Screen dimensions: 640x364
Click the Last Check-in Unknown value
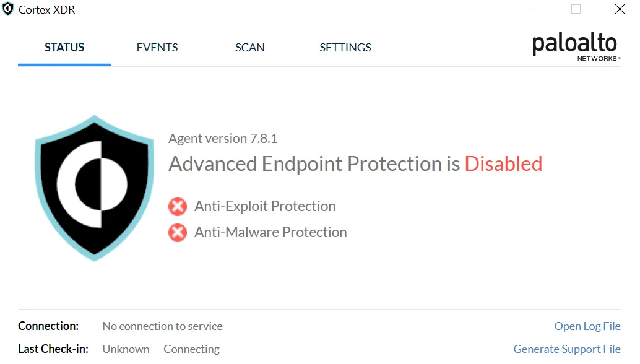126,349
